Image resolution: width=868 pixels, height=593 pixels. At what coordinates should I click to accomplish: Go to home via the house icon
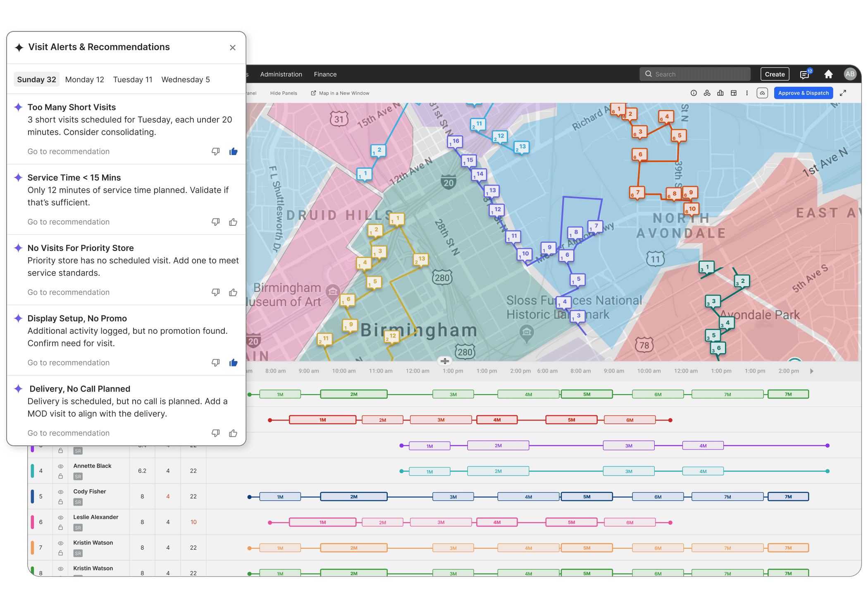828,74
